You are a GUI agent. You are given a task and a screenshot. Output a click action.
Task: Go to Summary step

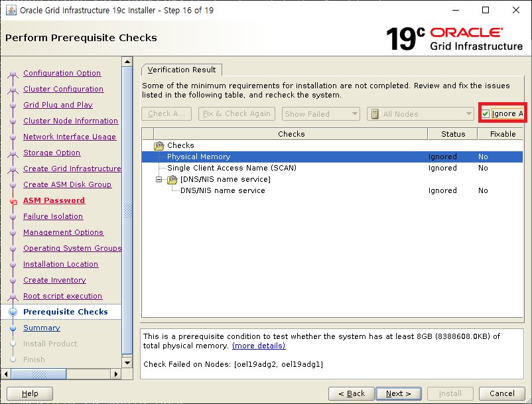42,328
